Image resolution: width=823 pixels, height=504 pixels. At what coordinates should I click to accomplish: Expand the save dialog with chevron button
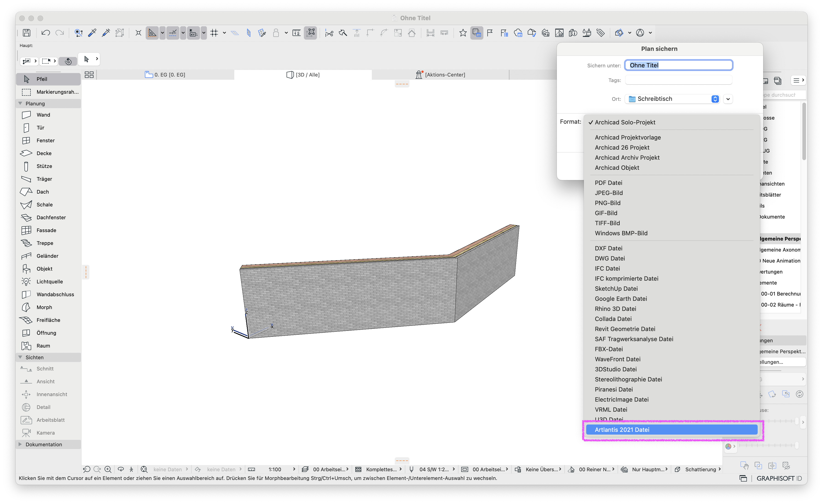pyautogui.click(x=728, y=99)
